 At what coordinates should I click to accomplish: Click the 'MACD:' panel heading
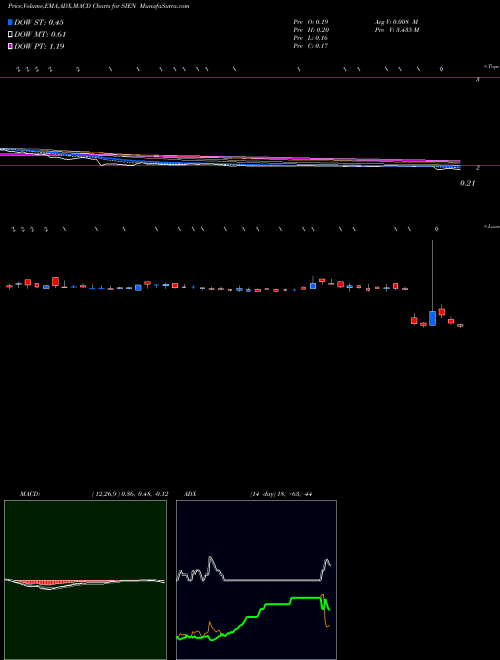(30, 494)
